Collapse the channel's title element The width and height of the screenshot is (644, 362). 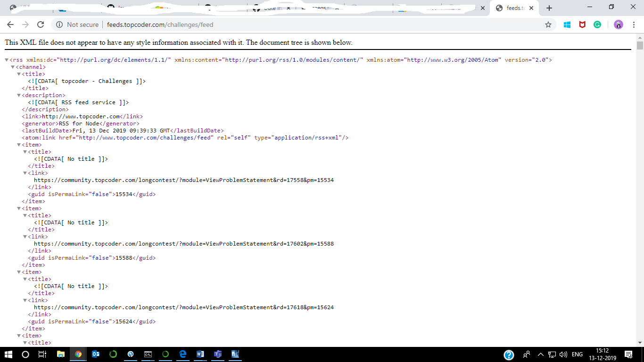click(x=19, y=74)
